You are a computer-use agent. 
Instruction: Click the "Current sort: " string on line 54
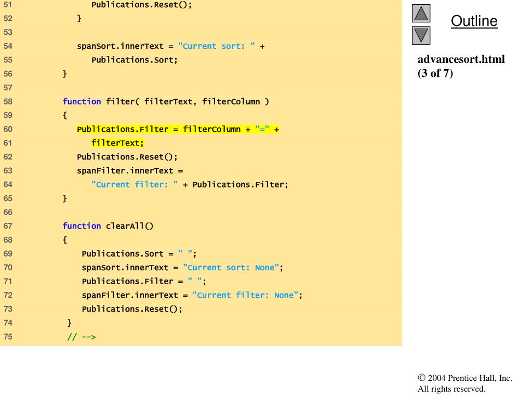[217, 46]
